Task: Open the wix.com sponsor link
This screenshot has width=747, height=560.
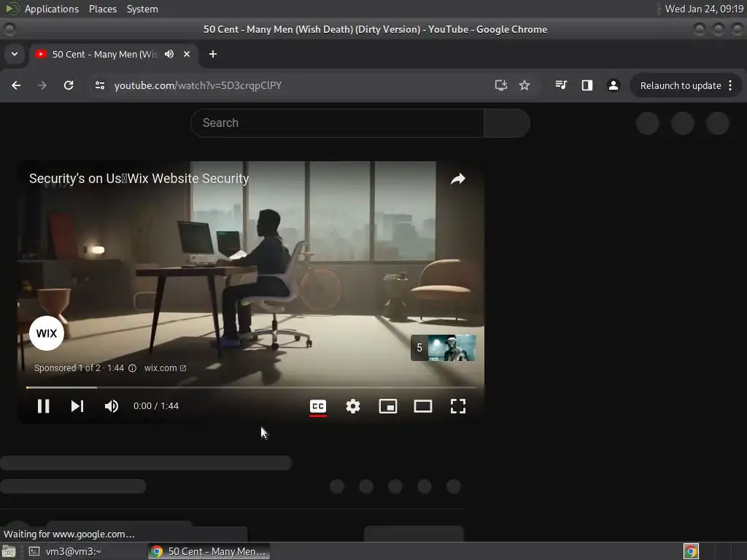Action: tap(165, 368)
